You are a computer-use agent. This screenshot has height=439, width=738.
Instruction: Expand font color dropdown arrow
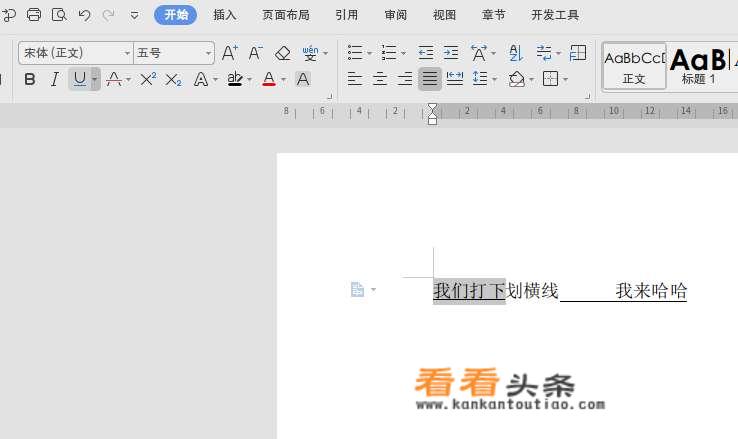pos(284,80)
